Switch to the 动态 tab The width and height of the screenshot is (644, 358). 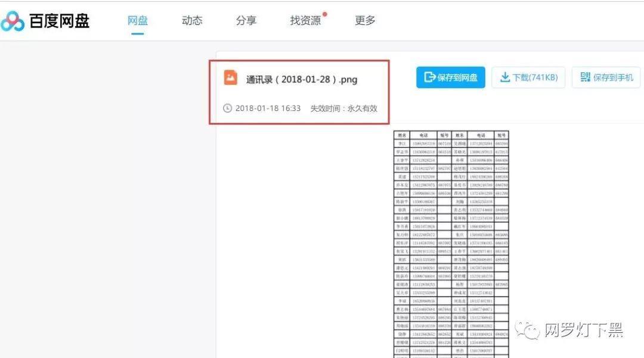coord(191,20)
